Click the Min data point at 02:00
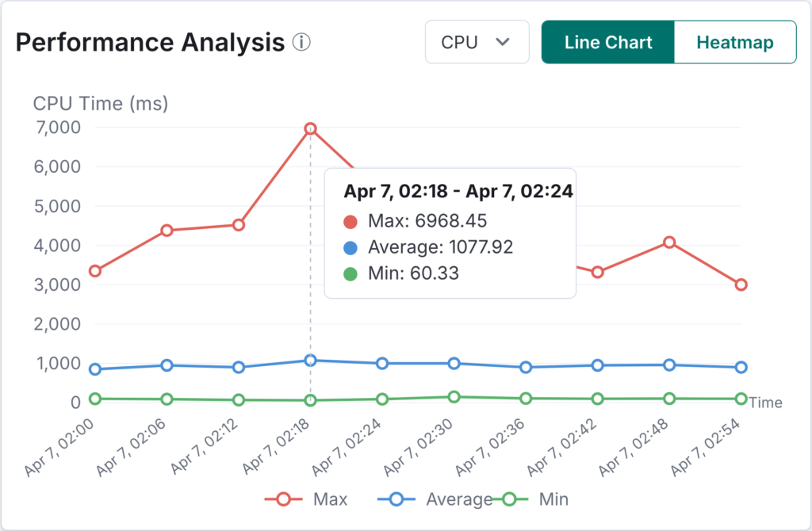 point(95,399)
